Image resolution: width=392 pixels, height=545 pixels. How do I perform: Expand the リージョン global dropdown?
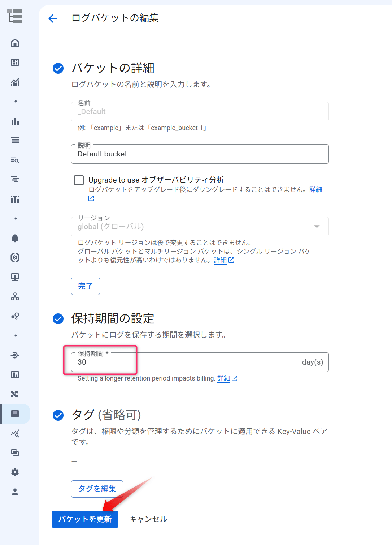pos(200,227)
